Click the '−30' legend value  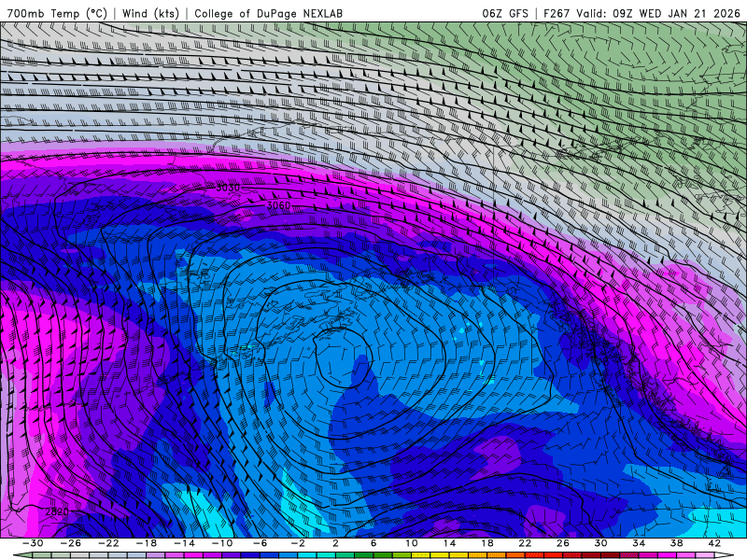pos(33,543)
